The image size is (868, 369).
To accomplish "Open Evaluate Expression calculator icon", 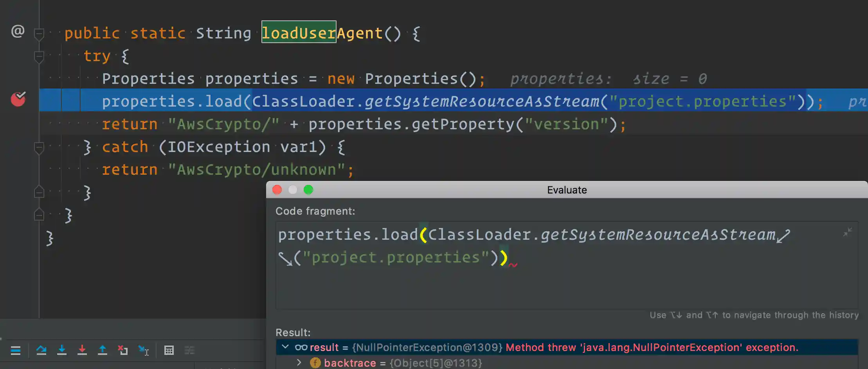I will tap(169, 350).
